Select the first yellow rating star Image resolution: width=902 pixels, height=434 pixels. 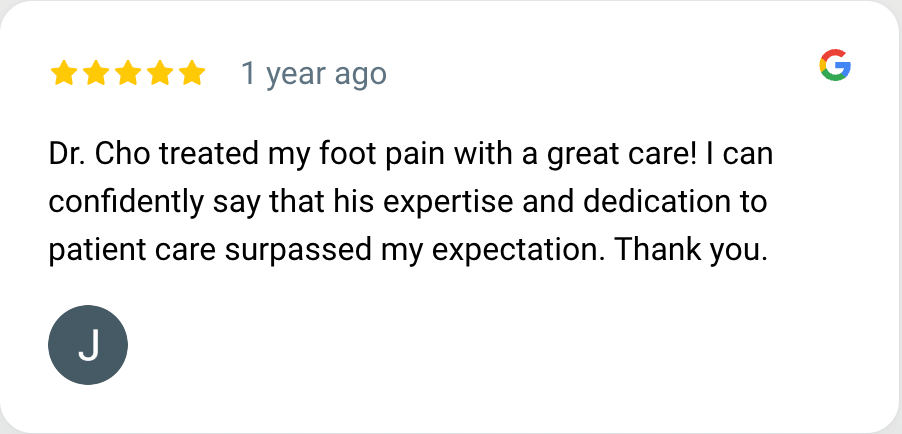point(64,73)
